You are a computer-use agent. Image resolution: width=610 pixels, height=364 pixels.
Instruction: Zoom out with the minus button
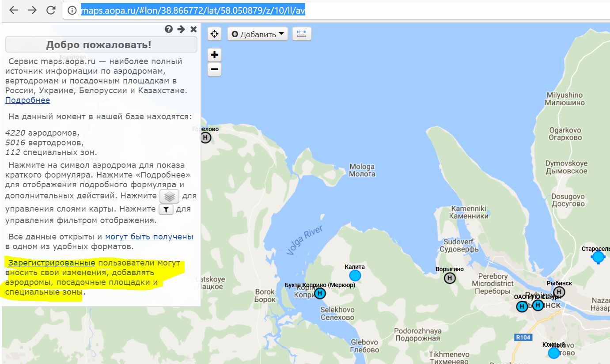point(214,69)
